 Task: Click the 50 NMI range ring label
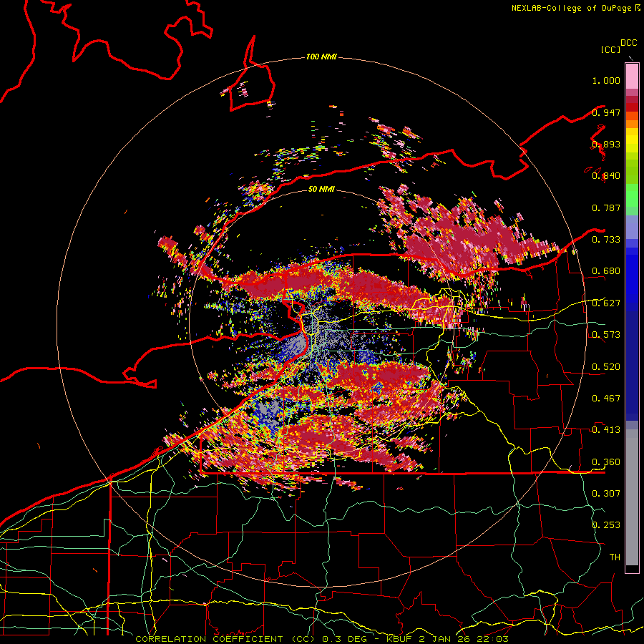321,190
